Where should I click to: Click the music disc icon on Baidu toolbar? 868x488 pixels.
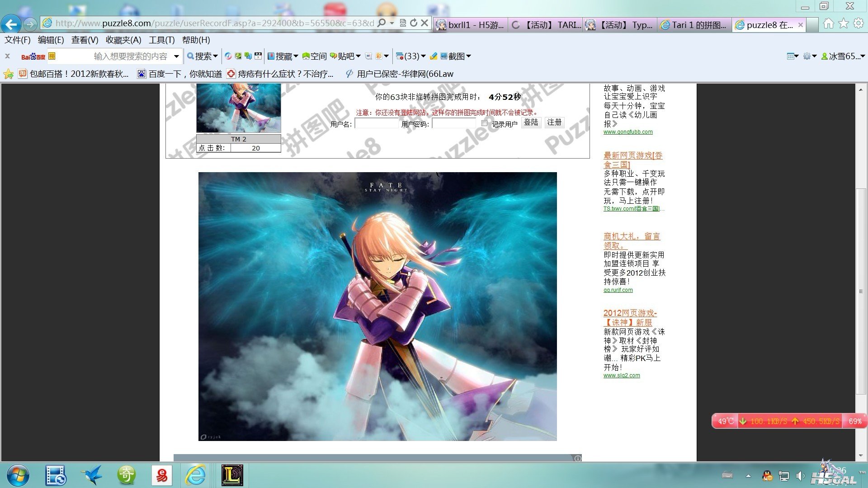pyautogui.click(x=228, y=56)
